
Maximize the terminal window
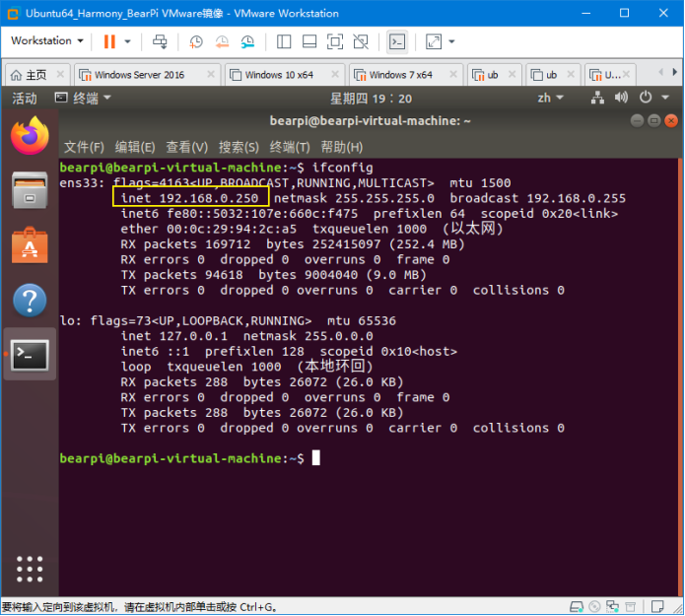pyautogui.click(x=654, y=120)
